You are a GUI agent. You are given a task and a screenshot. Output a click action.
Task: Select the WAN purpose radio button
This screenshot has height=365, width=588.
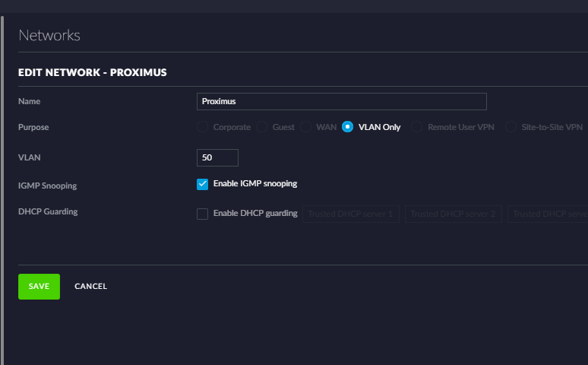tap(305, 127)
